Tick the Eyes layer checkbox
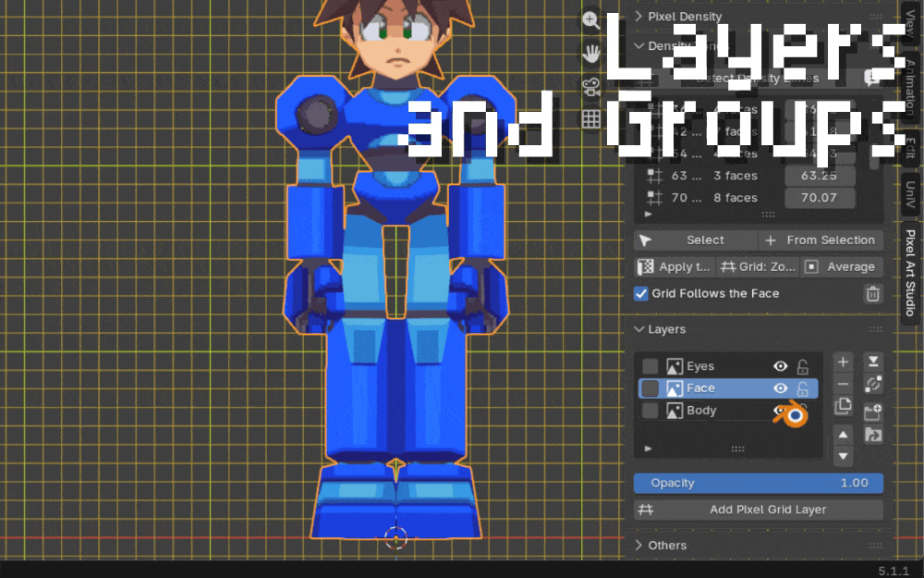The image size is (924, 578). point(650,366)
